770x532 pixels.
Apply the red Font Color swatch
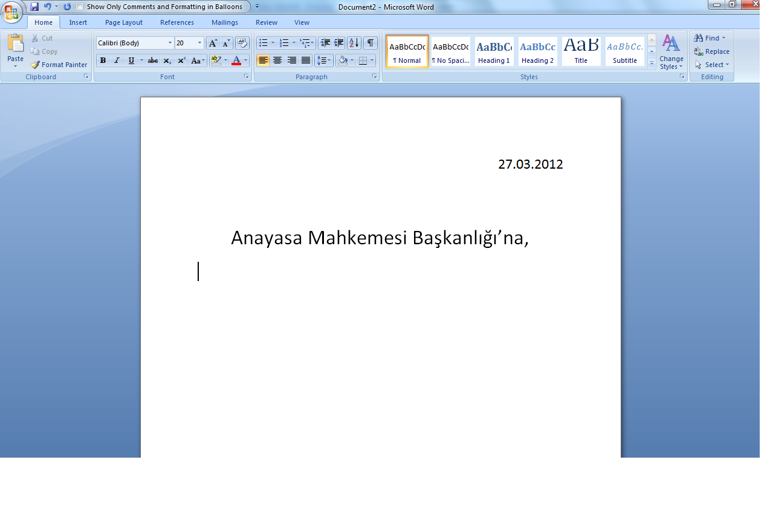(236, 60)
